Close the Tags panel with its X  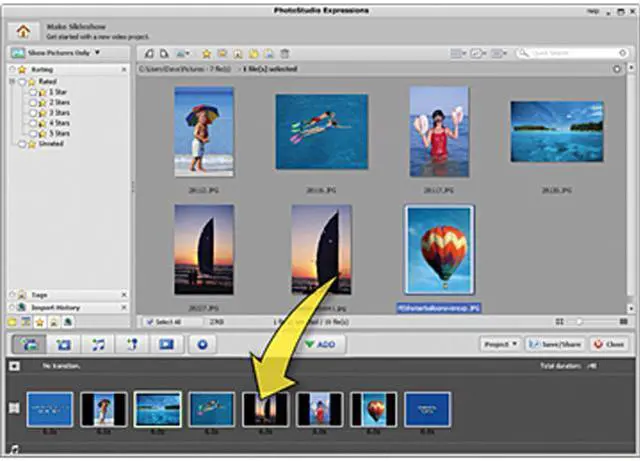point(124,294)
